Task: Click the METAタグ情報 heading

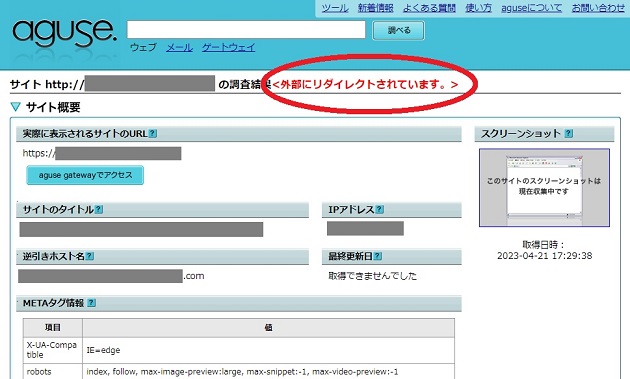Action: click(x=53, y=303)
